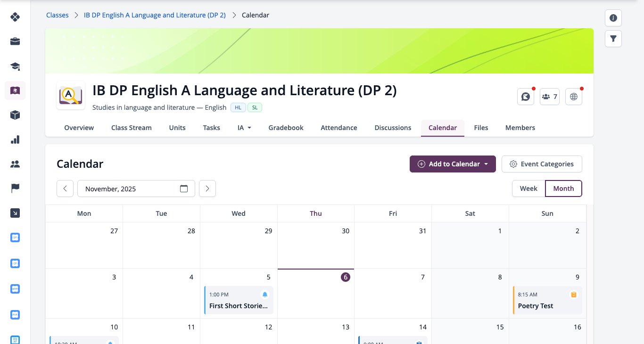Open the Tasks tab
Viewport: 644px width, 344px height.
(x=212, y=128)
